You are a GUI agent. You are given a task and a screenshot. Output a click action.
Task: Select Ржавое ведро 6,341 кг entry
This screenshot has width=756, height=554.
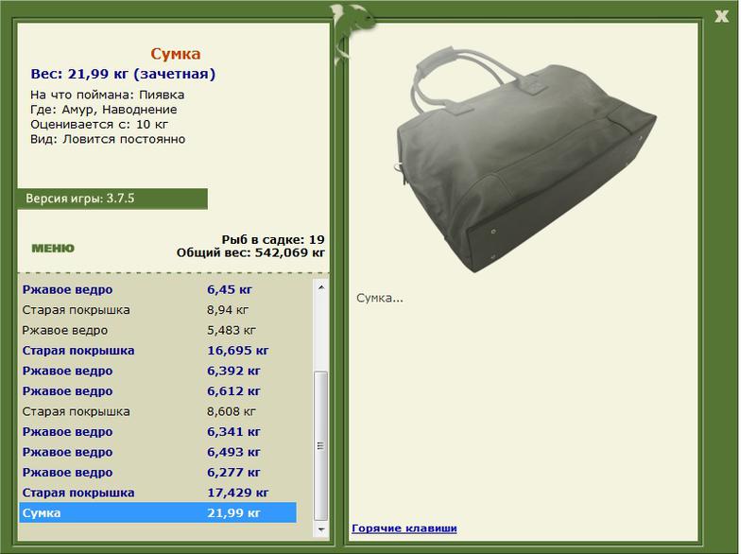(158, 431)
